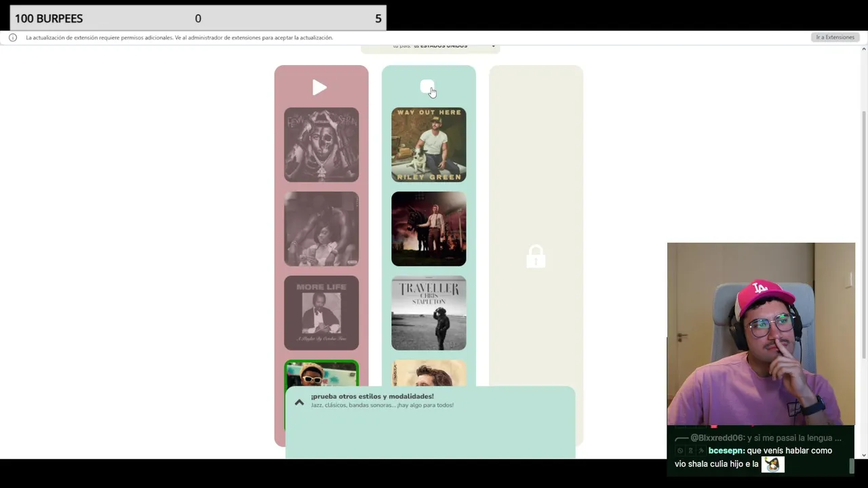Viewport: 868px width, 488px height.
Task: Click the '100 BURPEES' overlay label
Action: point(49,18)
